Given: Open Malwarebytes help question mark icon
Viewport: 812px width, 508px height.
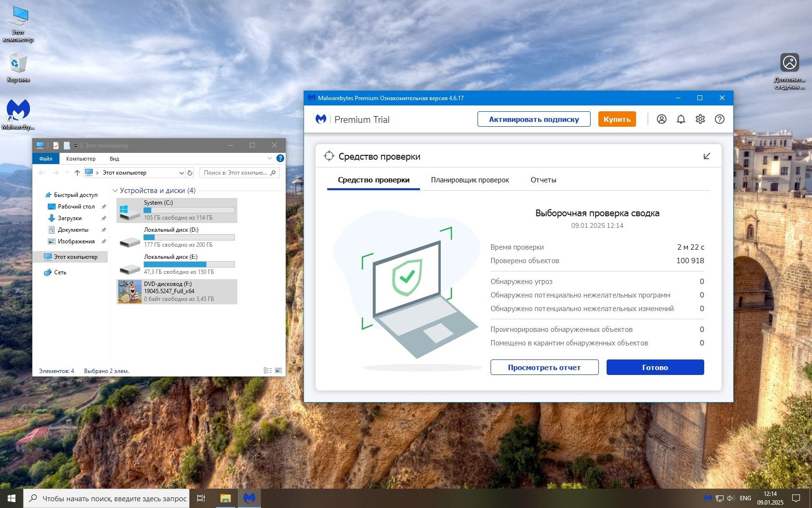Looking at the screenshot, I should coord(719,119).
